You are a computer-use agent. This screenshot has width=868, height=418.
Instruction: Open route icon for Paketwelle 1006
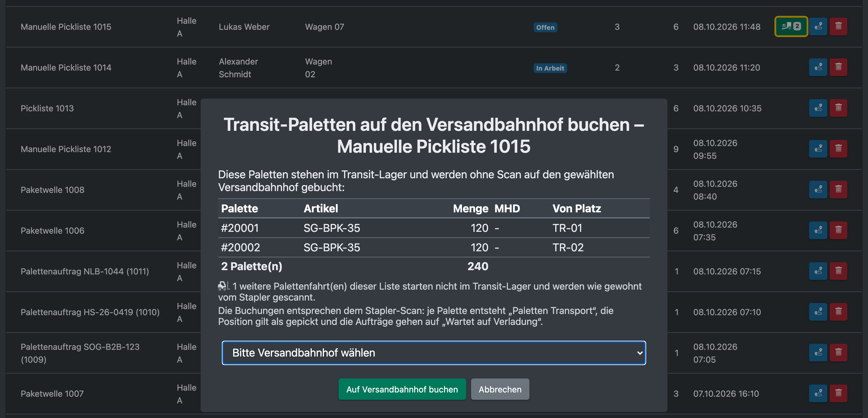[x=818, y=230]
